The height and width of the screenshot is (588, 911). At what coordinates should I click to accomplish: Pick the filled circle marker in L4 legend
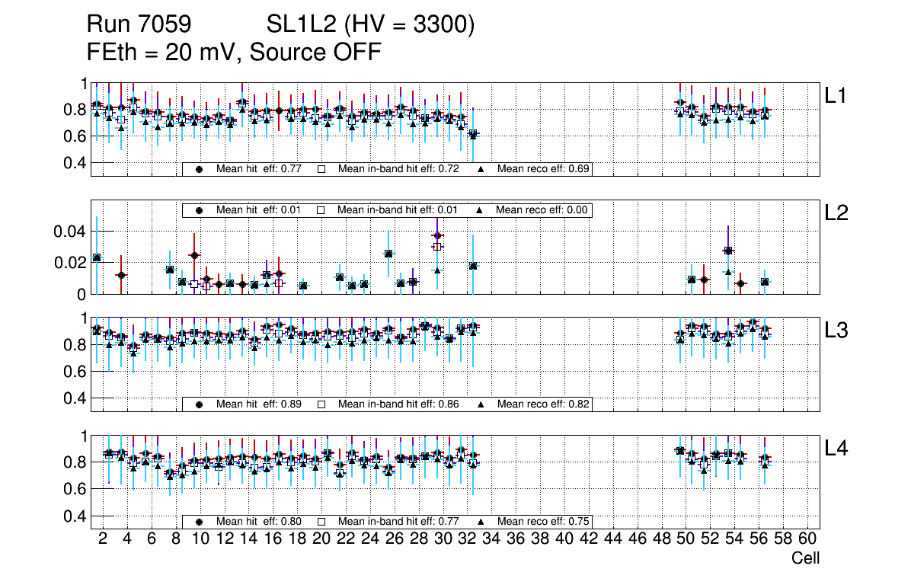(200, 522)
